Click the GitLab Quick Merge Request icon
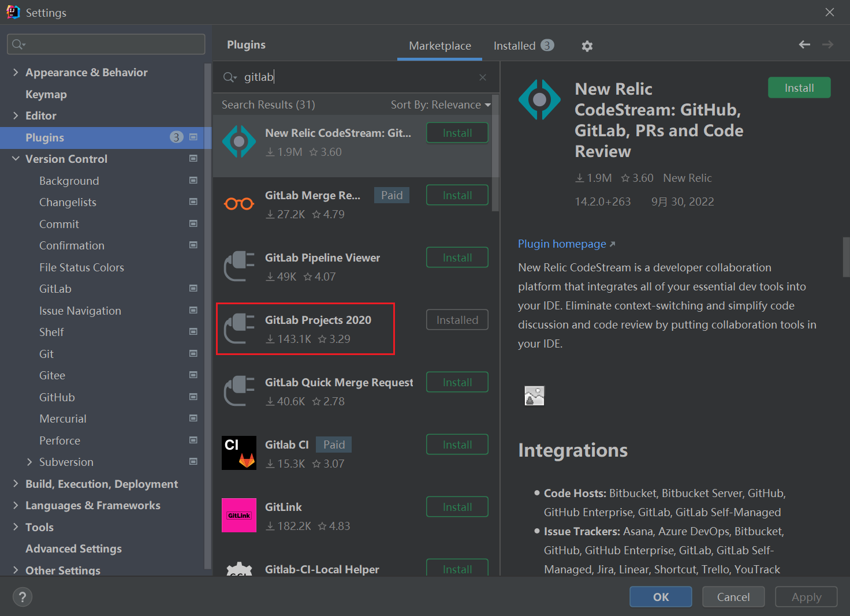Screen dimensions: 850x616 [239, 391]
